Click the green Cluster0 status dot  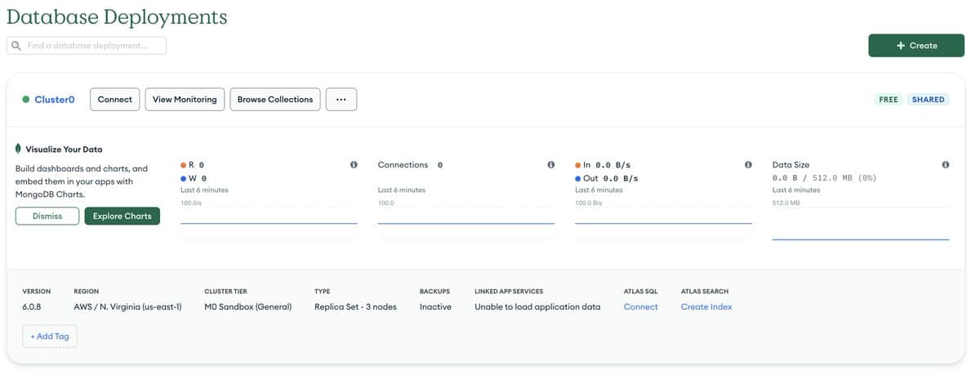tap(26, 100)
